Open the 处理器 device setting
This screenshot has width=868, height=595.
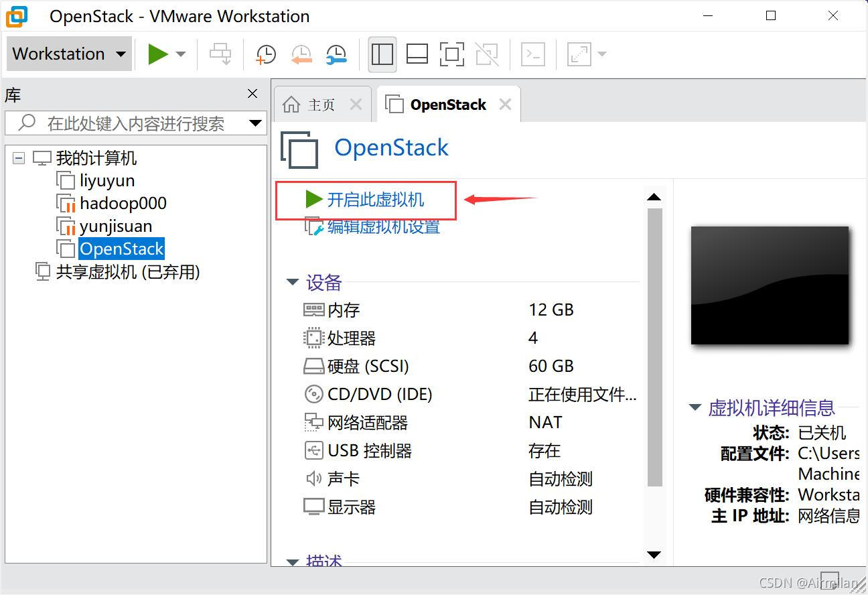352,338
